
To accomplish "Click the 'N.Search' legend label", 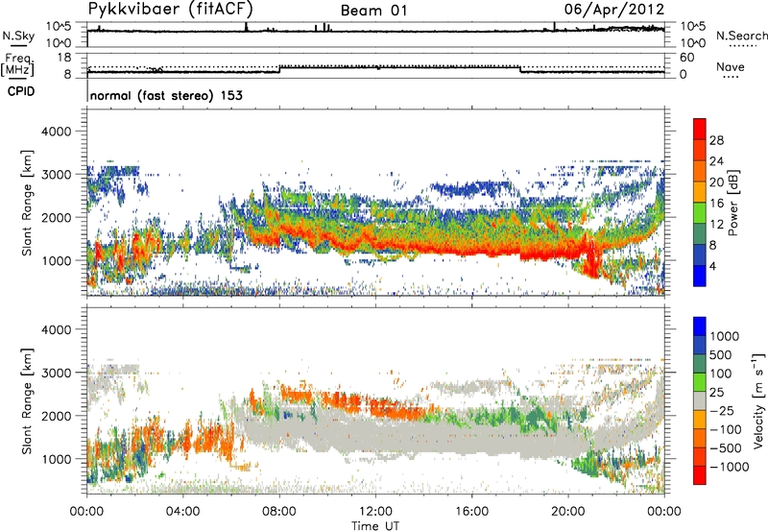I will (x=741, y=36).
